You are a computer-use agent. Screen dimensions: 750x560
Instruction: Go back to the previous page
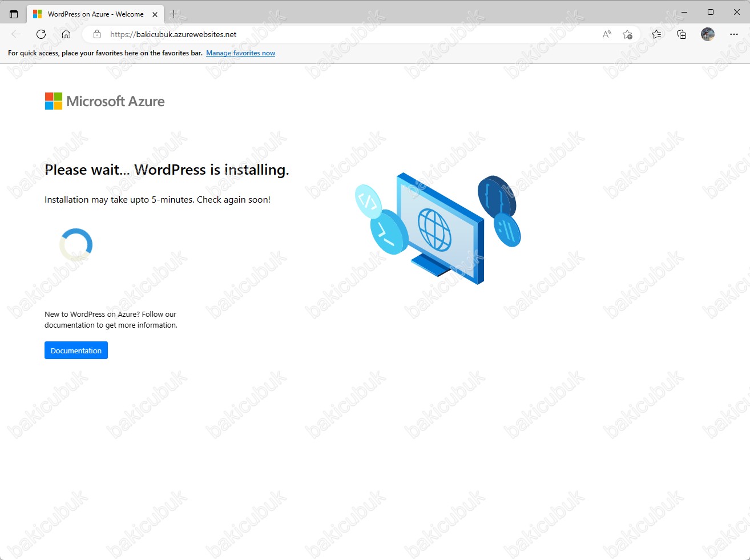[x=16, y=34]
